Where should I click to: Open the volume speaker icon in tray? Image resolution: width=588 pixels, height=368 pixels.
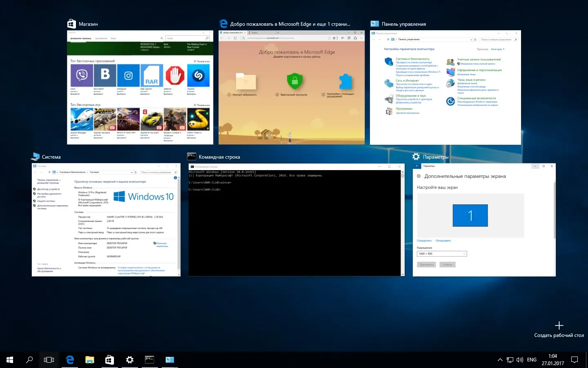coord(520,360)
